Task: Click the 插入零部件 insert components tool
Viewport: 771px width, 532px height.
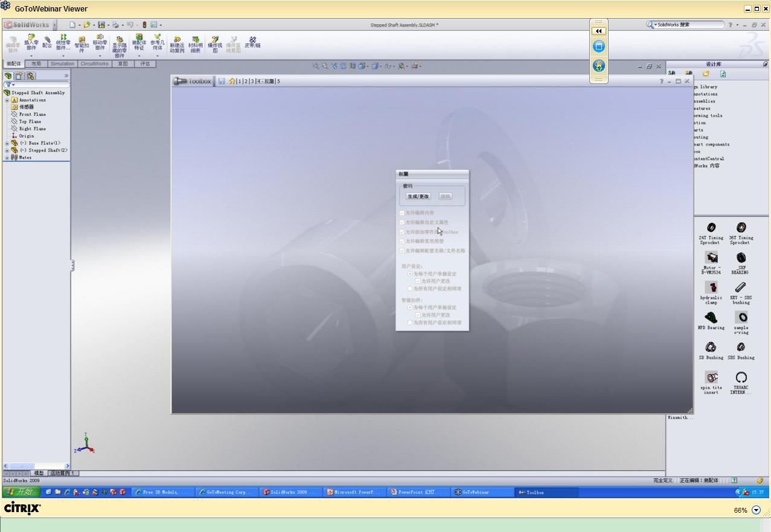Action: point(31,43)
